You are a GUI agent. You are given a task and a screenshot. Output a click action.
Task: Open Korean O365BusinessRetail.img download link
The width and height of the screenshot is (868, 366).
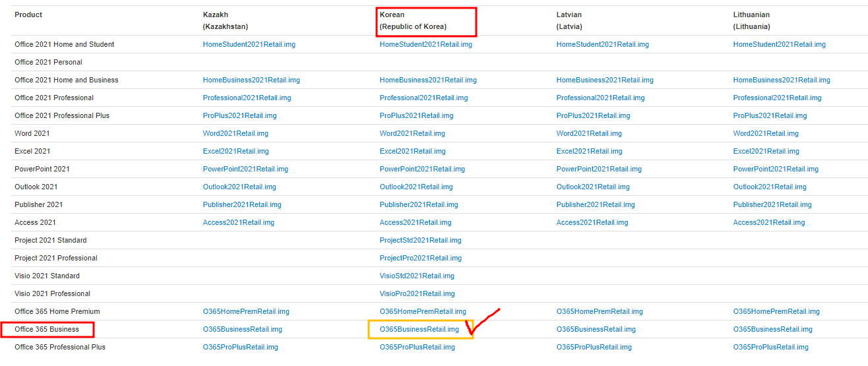point(419,329)
